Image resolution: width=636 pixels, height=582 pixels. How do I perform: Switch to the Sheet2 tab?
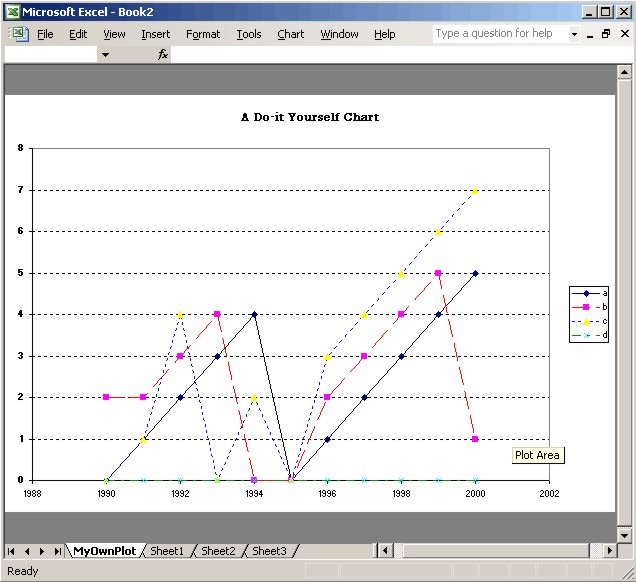(x=218, y=551)
